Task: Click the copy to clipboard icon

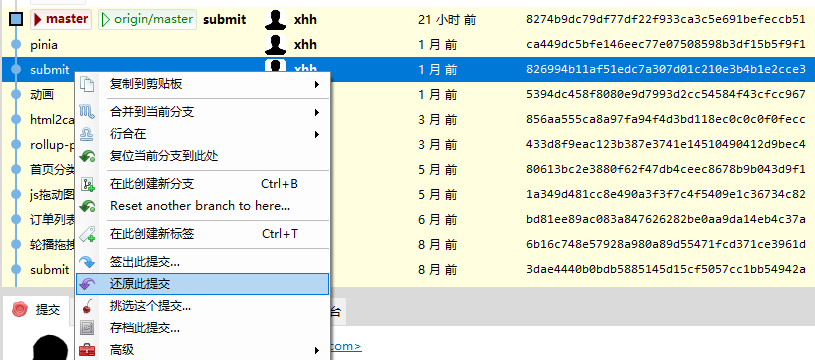Action: [87, 84]
